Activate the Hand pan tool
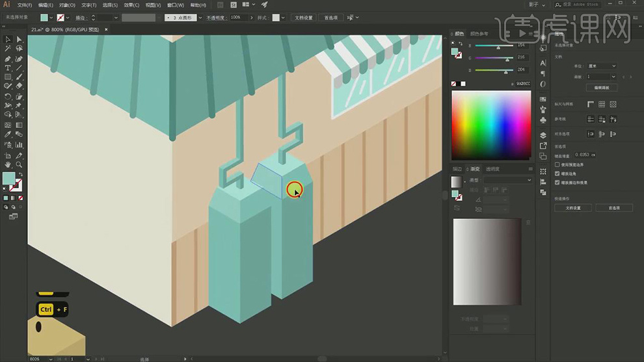This screenshot has width=644, height=362. (8, 165)
